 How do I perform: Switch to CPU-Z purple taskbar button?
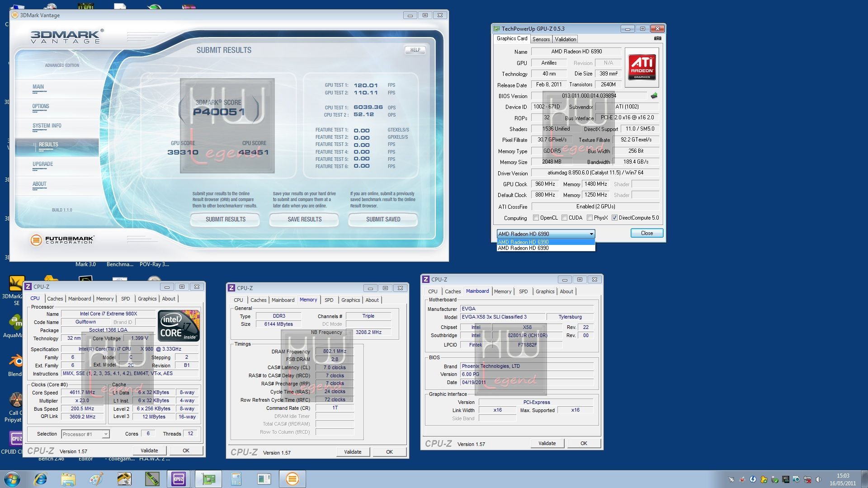(x=179, y=479)
